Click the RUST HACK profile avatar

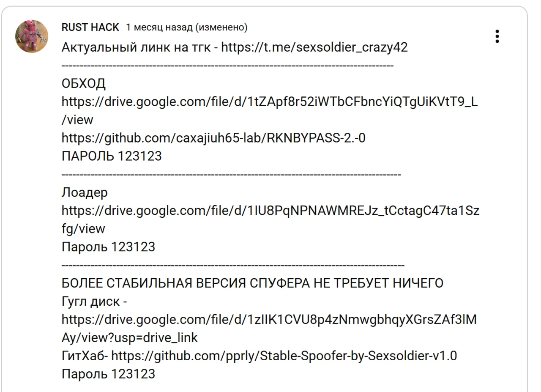[x=32, y=36]
